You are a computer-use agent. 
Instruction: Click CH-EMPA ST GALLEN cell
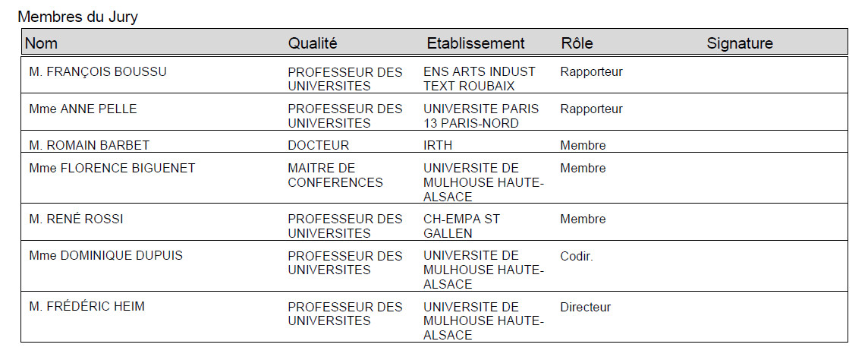pos(461,226)
